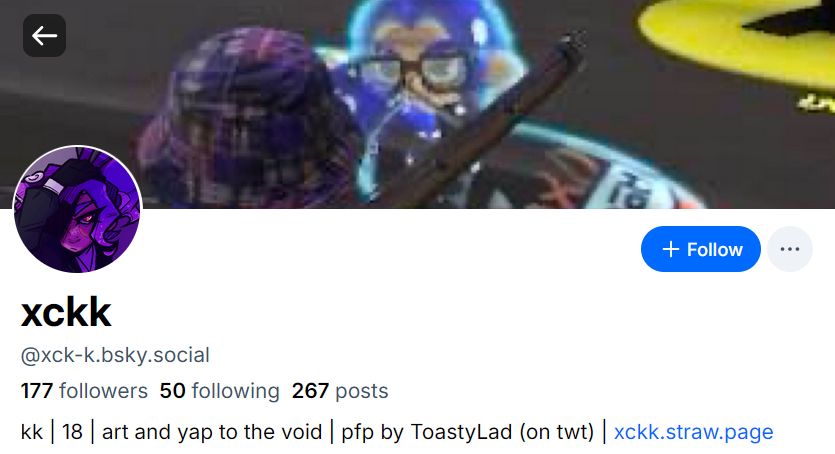Screen dimensions: 835x454
Task: Follow the xckk account
Action: pos(701,249)
